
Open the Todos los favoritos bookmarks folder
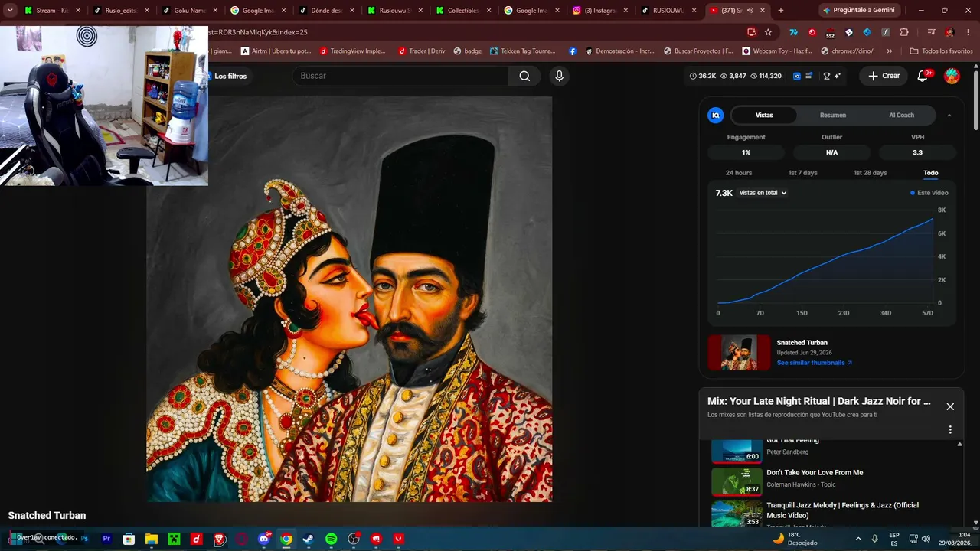(x=941, y=51)
